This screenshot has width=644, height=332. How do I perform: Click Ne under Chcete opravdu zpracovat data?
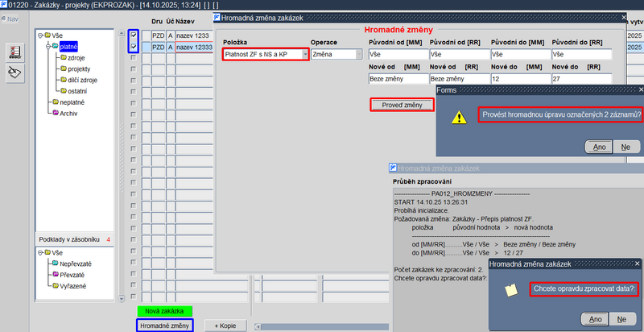click(x=621, y=319)
